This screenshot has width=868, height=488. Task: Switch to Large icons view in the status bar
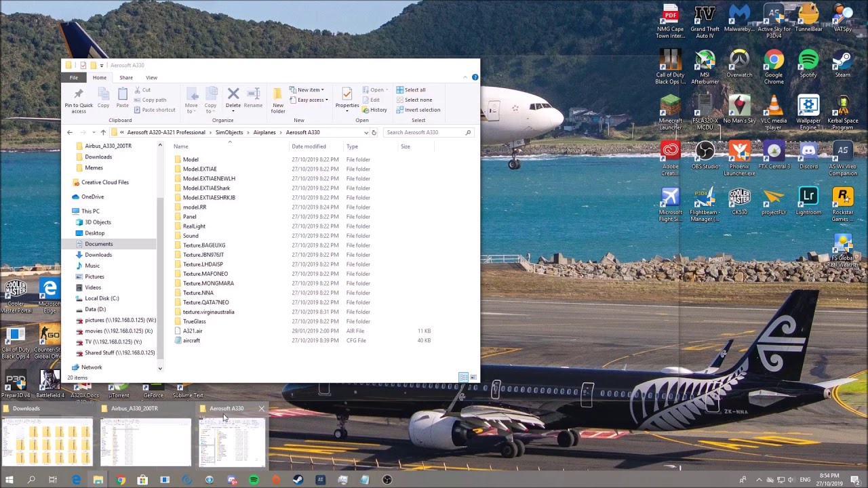[473, 378]
